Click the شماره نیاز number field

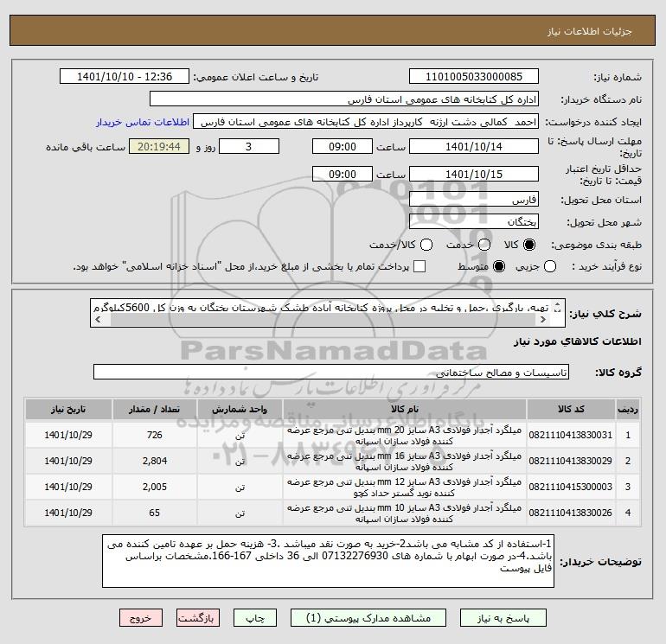click(x=474, y=77)
